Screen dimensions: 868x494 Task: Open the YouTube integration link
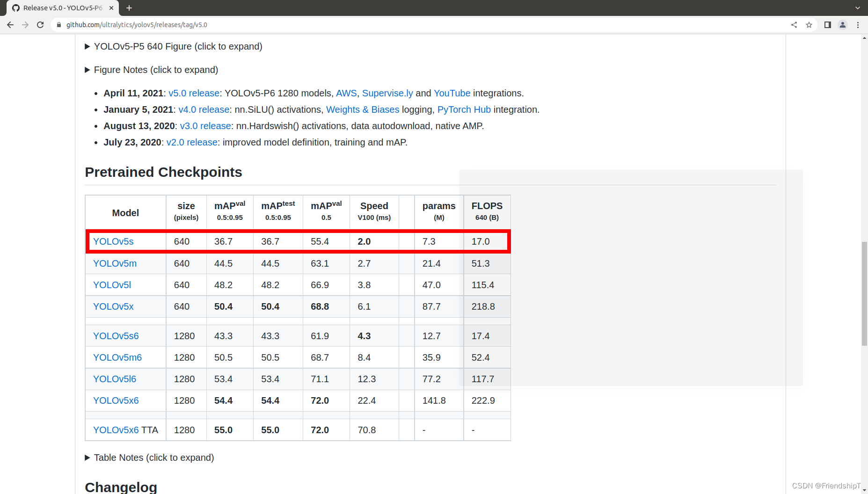coord(452,93)
